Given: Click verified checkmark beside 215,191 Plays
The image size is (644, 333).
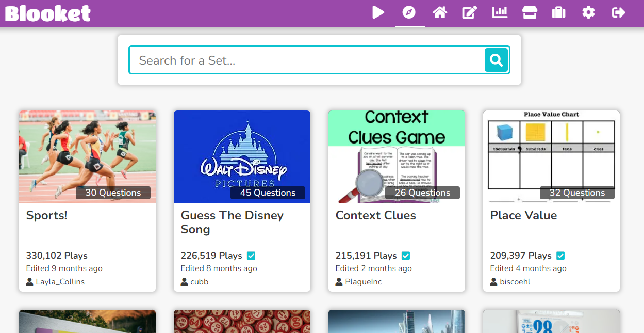Looking at the screenshot, I should click(x=406, y=256).
